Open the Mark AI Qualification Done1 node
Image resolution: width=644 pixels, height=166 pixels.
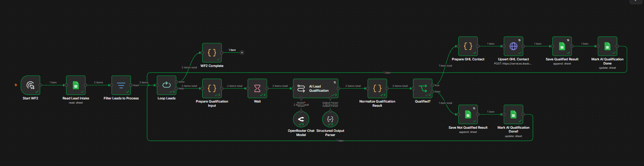click(513, 114)
